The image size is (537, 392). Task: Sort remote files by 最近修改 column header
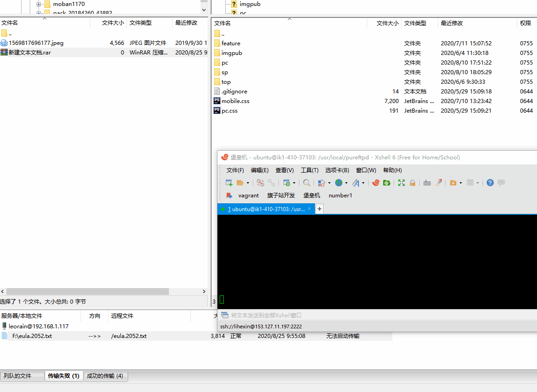(x=477, y=23)
